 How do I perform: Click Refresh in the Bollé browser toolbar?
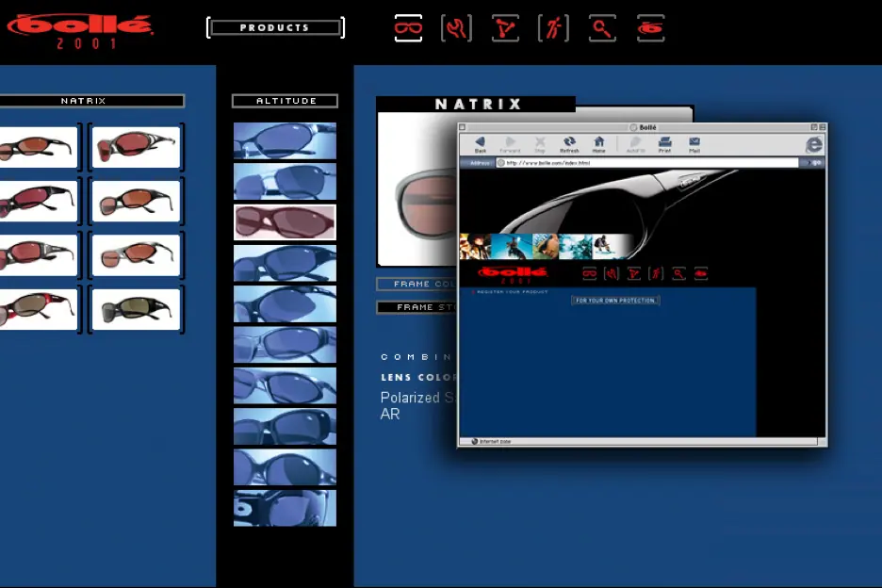(x=569, y=144)
